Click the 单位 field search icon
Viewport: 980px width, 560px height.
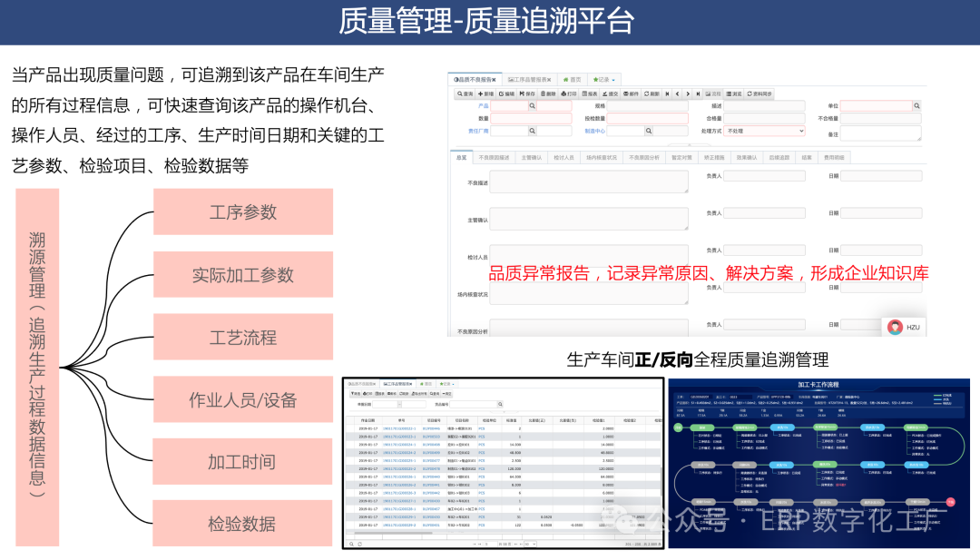[916, 106]
